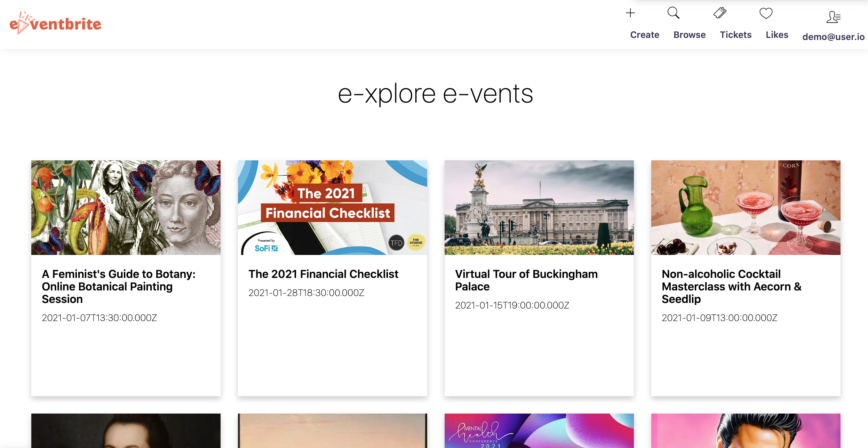
Task: Go to Tickets navigation label
Action: pos(736,35)
